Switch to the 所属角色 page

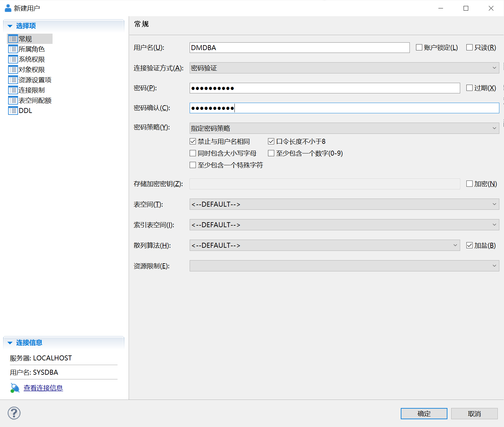click(x=32, y=49)
